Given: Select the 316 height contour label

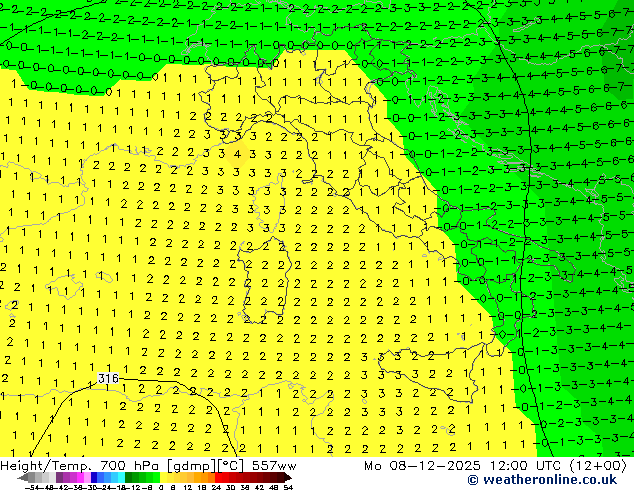Looking at the screenshot, I should coord(108,378).
